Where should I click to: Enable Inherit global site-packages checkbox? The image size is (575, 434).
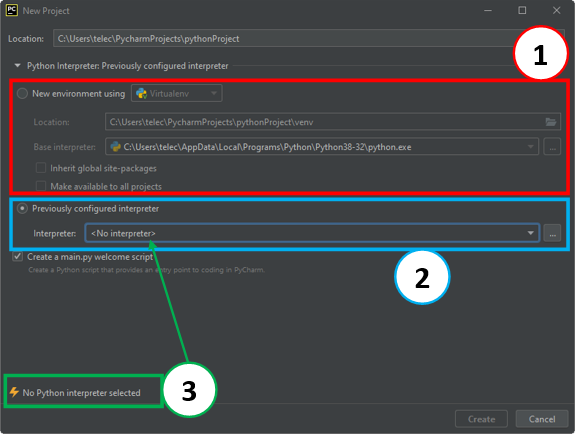point(41,168)
